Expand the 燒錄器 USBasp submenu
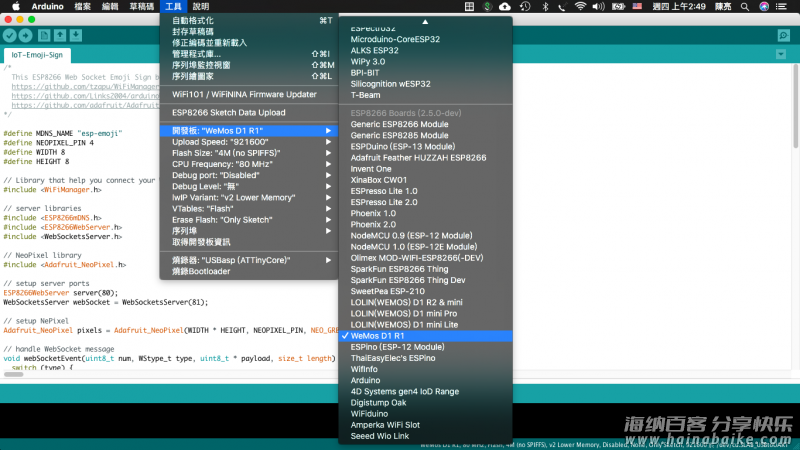This screenshot has width=800, height=450. point(249,260)
